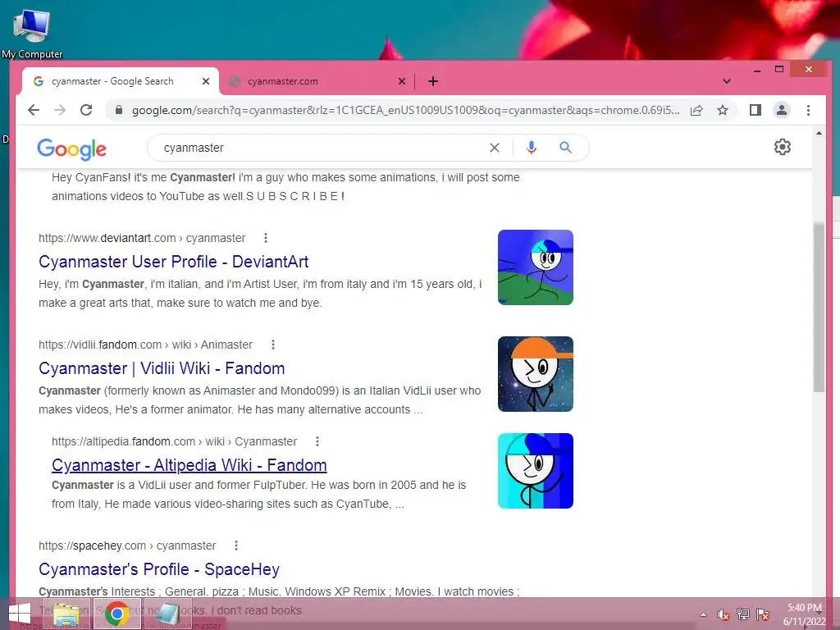Viewport: 840px width, 630px height.
Task: Click the Altipedia Wiki result thumbnail
Action: [x=535, y=471]
